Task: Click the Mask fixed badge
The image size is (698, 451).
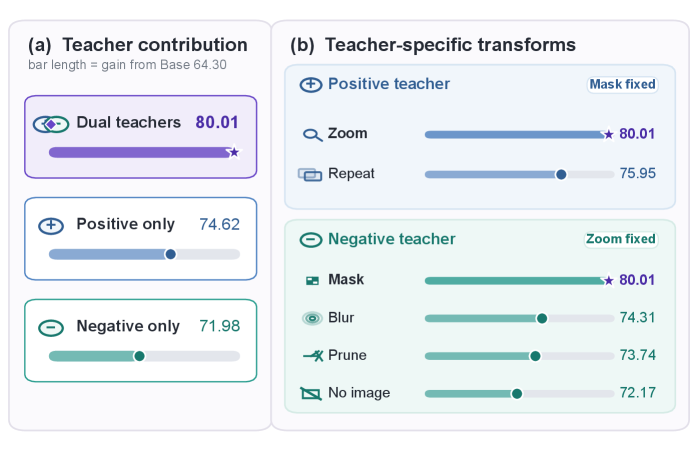Action: point(622,84)
